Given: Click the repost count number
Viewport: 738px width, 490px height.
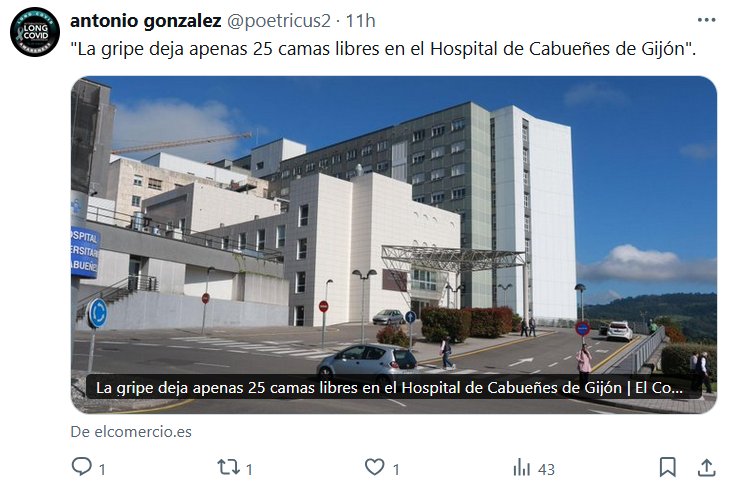Looking at the screenshot, I should pos(249,469).
